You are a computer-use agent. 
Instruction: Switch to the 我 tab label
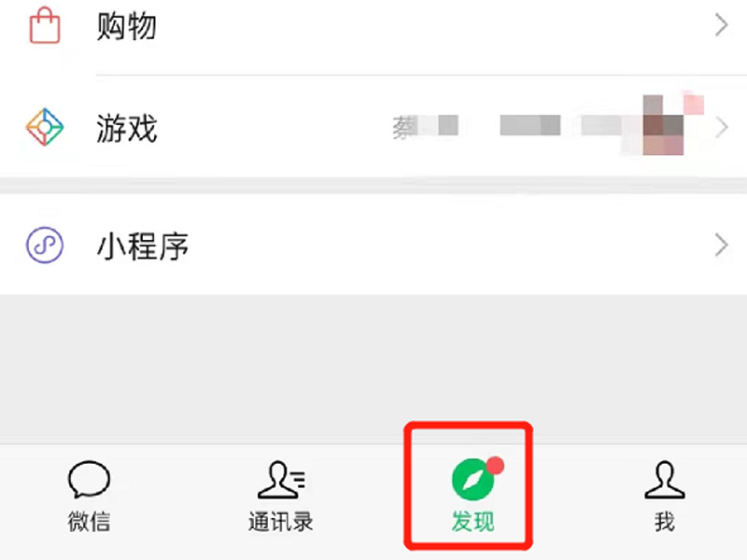point(665,522)
